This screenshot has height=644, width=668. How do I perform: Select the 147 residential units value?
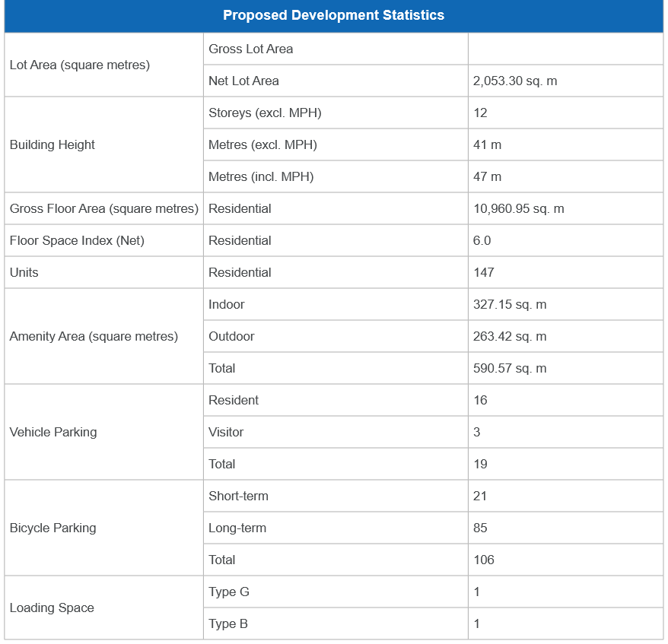[483, 273]
